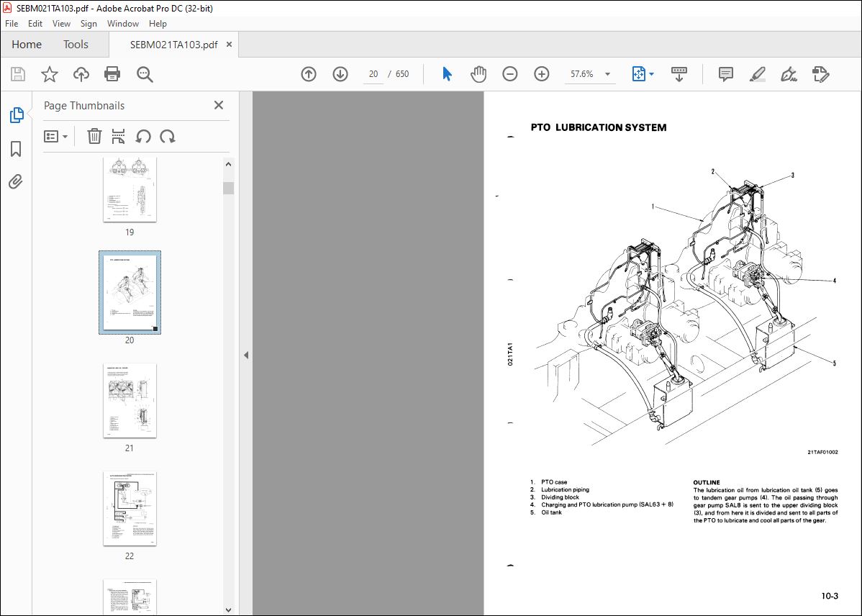
Task: Switch to the Tools tab
Action: click(76, 45)
